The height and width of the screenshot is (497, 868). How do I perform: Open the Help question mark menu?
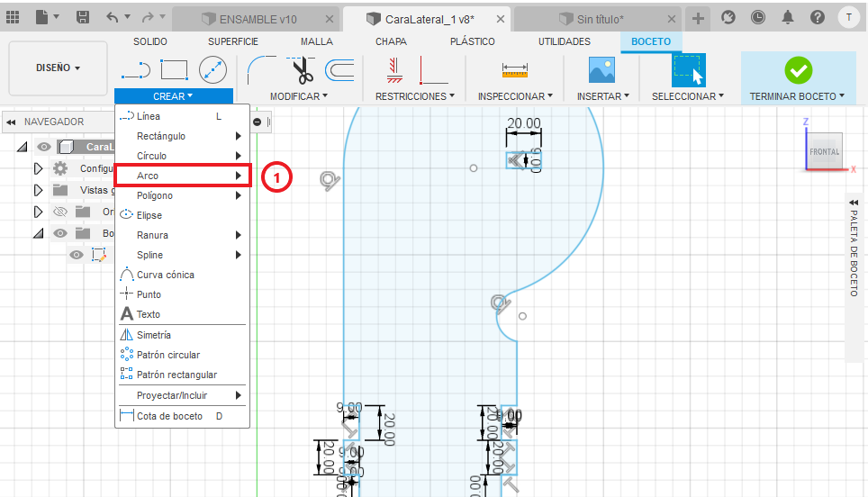[817, 17]
